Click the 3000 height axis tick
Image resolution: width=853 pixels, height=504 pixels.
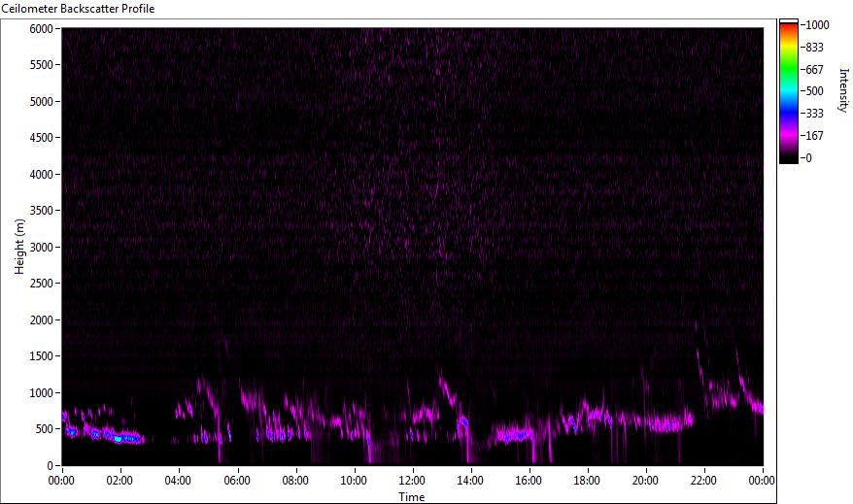coord(42,248)
